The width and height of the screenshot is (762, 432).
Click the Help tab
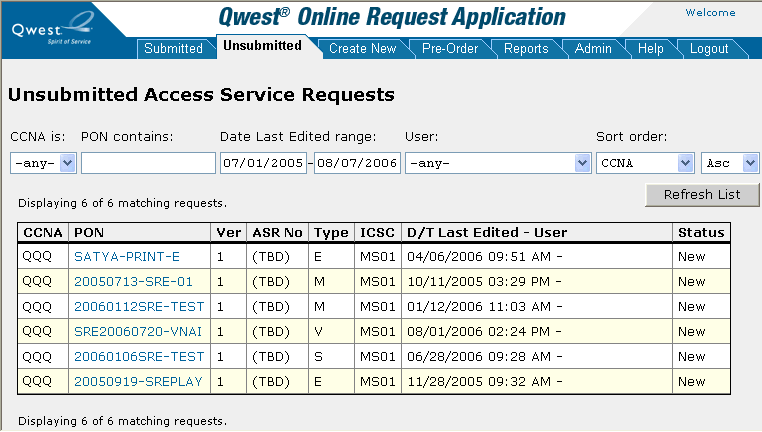pos(650,48)
